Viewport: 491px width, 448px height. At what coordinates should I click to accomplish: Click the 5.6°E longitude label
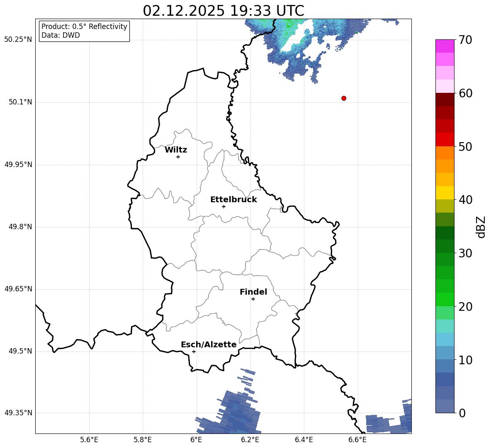(89, 440)
